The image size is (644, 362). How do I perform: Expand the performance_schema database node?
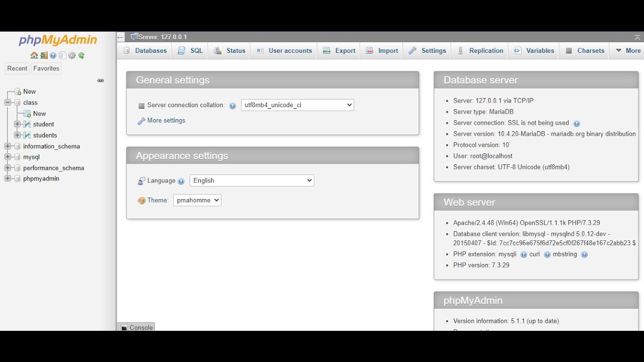[x=8, y=168]
